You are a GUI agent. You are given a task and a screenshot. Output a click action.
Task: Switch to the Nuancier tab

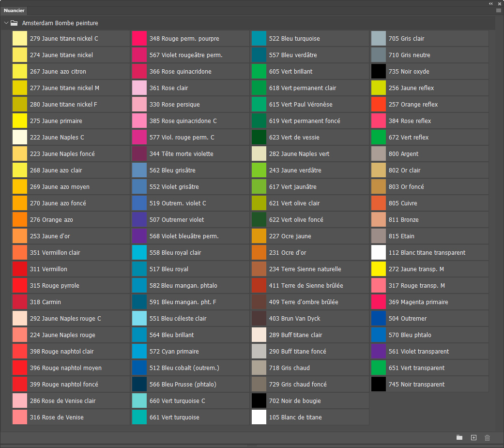[14, 11]
